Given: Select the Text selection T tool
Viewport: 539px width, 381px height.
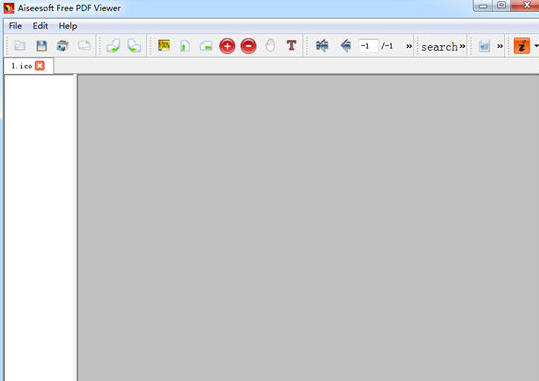Looking at the screenshot, I should 292,45.
